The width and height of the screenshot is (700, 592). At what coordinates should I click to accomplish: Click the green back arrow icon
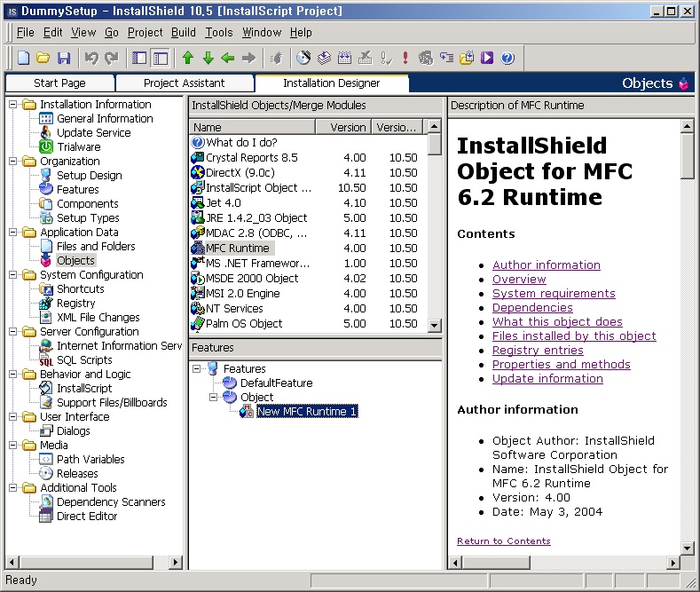point(228,58)
